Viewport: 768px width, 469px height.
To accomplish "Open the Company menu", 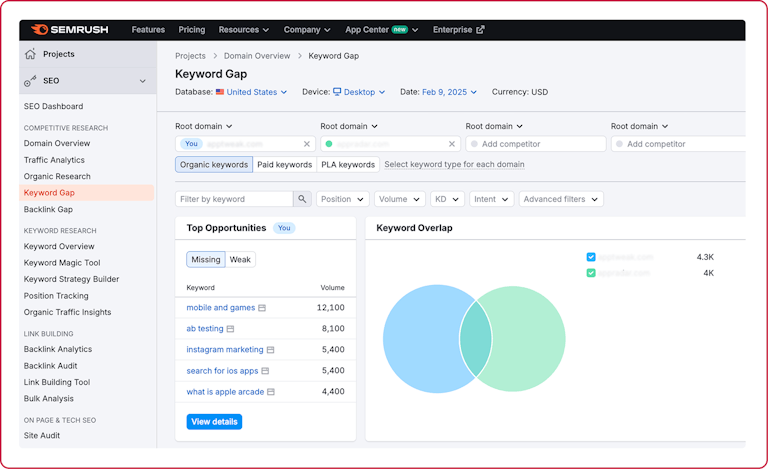I will [307, 29].
